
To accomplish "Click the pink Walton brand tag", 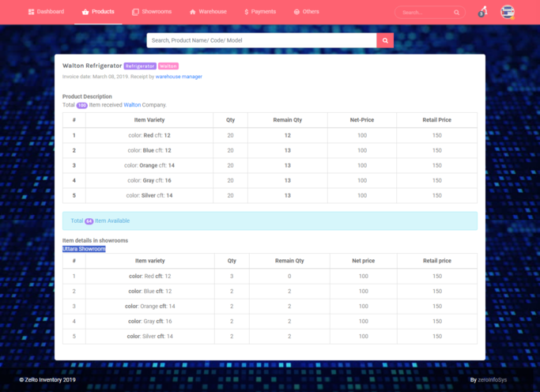I will [168, 66].
